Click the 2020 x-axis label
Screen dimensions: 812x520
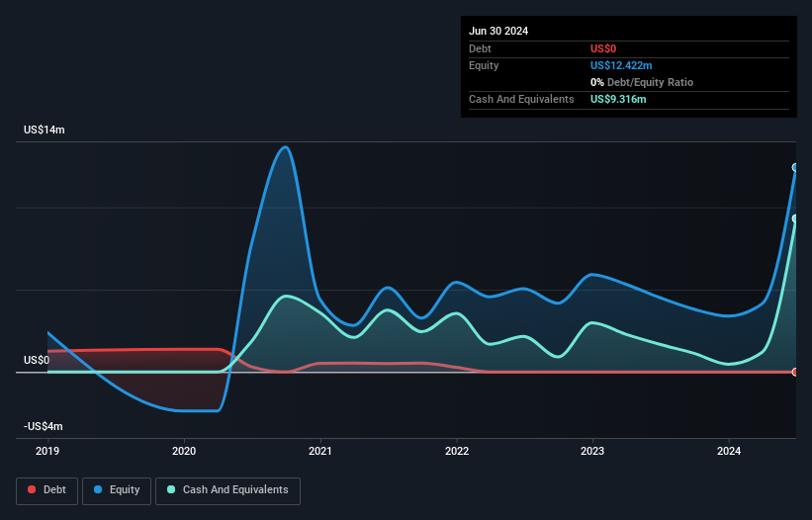tap(184, 451)
